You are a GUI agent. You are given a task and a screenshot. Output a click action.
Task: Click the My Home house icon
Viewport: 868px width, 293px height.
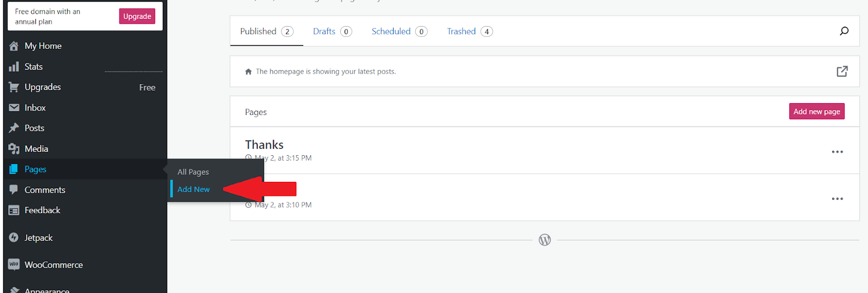(x=14, y=46)
